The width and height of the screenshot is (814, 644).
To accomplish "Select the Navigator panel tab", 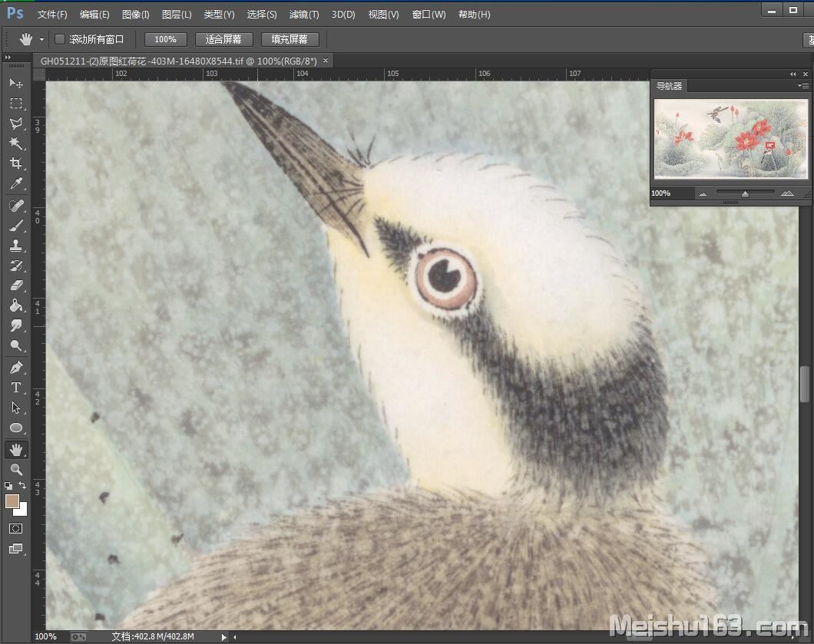I will click(x=669, y=86).
